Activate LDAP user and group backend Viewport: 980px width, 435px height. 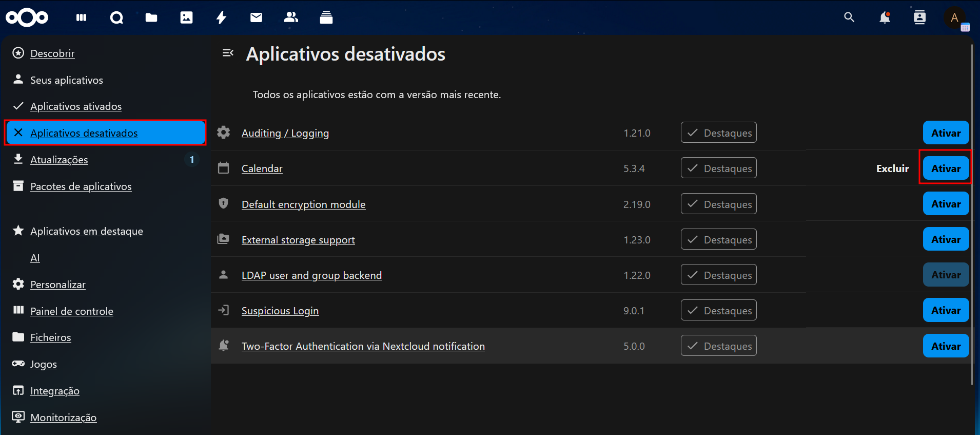(x=946, y=275)
